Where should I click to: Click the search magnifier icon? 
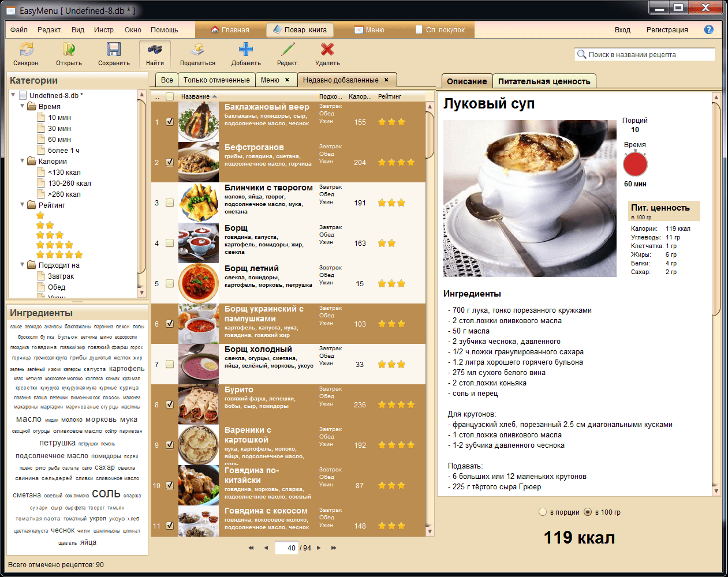click(x=581, y=54)
